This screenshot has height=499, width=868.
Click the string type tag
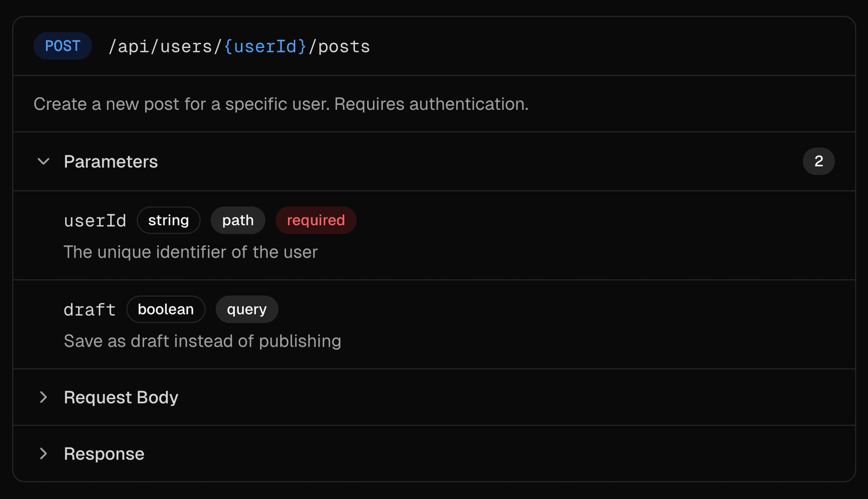(x=168, y=221)
